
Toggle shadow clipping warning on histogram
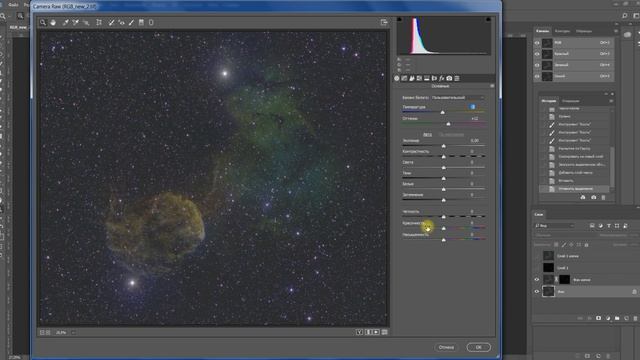400,19
